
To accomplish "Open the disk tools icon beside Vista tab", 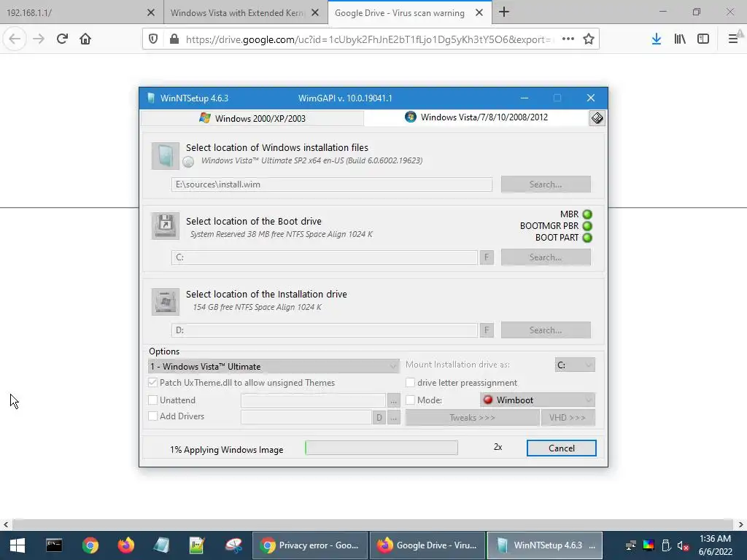I will click(597, 118).
